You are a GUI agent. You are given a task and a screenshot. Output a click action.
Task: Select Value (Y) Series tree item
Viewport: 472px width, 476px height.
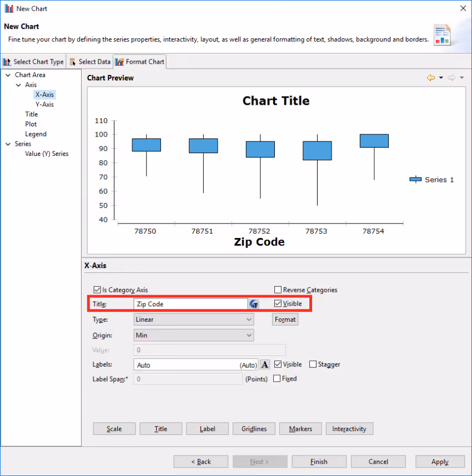(47, 154)
